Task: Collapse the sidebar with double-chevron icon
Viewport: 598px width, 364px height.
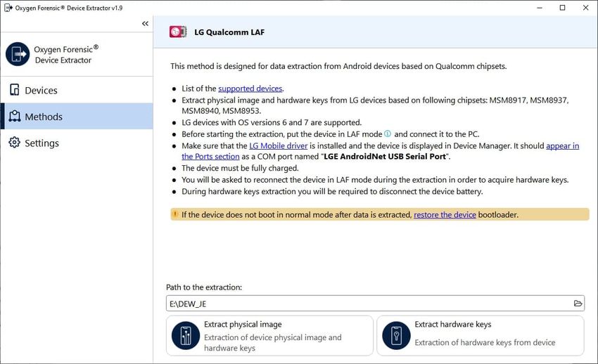Action: [x=145, y=24]
